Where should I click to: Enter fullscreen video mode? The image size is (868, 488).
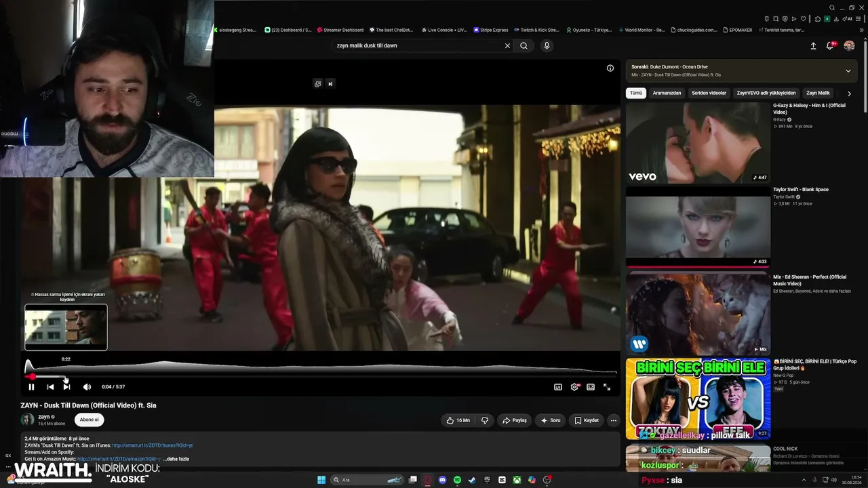point(607,387)
